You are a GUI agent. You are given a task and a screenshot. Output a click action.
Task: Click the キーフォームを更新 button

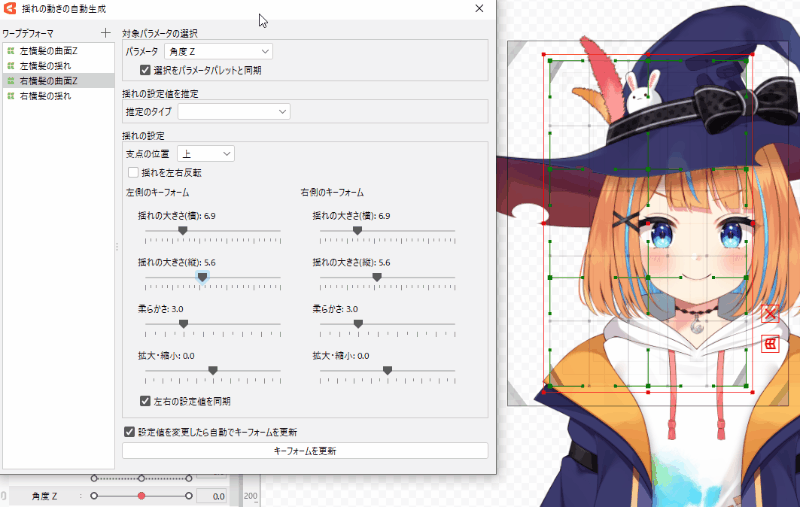click(305, 451)
